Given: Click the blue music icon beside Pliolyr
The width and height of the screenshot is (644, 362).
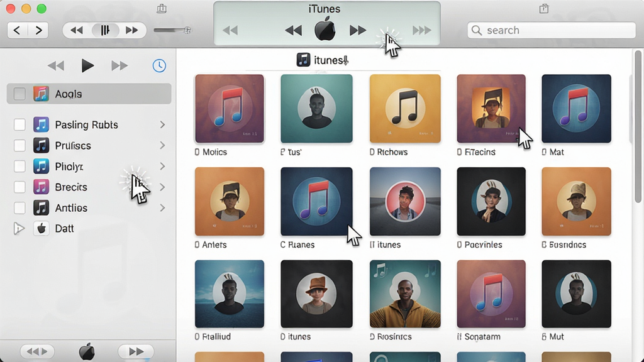Looking at the screenshot, I should [41, 166].
